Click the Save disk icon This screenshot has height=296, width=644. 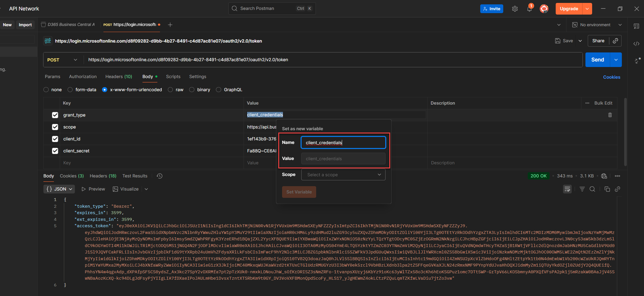pyautogui.click(x=557, y=41)
